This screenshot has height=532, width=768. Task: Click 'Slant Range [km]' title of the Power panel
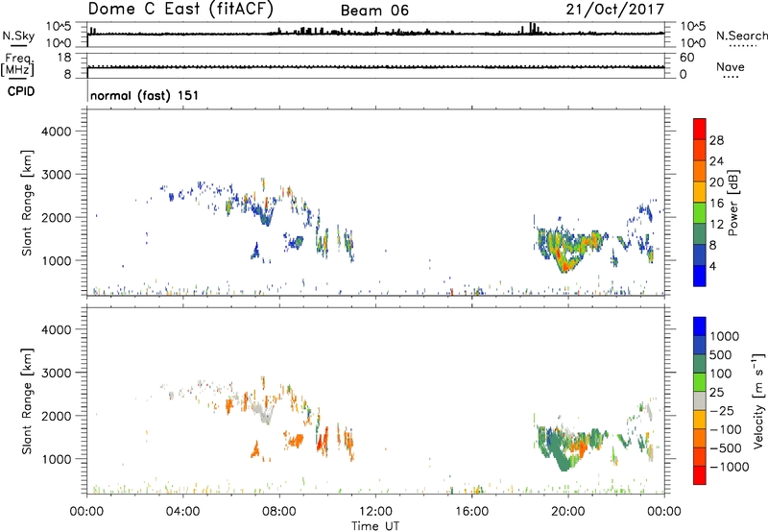[27, 203]
